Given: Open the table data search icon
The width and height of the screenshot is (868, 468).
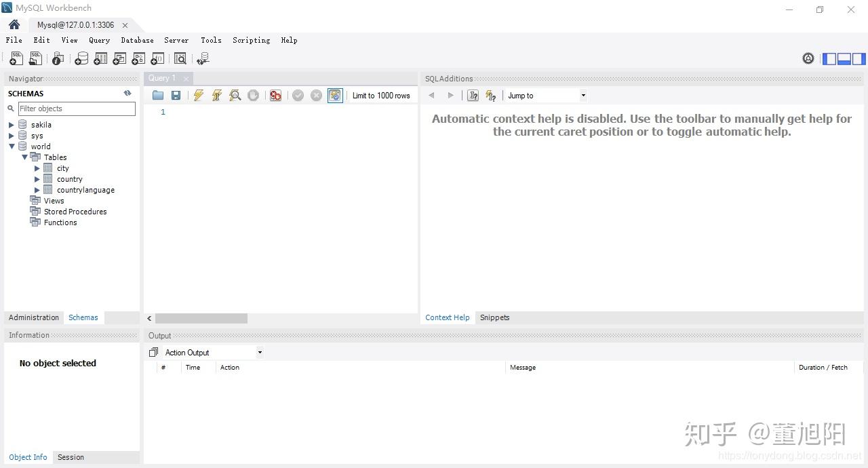Looking at the screenshot, I should pos(180,59).
